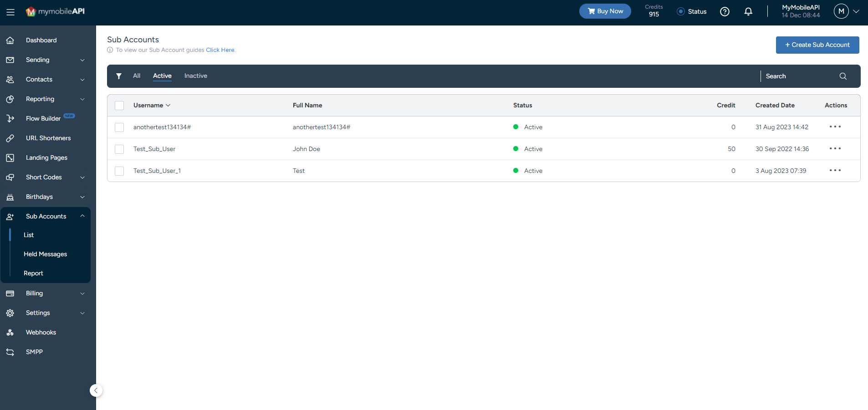
Task: Tick the select-all checkbox in header
Action: pyautogui.click(x=119, y=106)
